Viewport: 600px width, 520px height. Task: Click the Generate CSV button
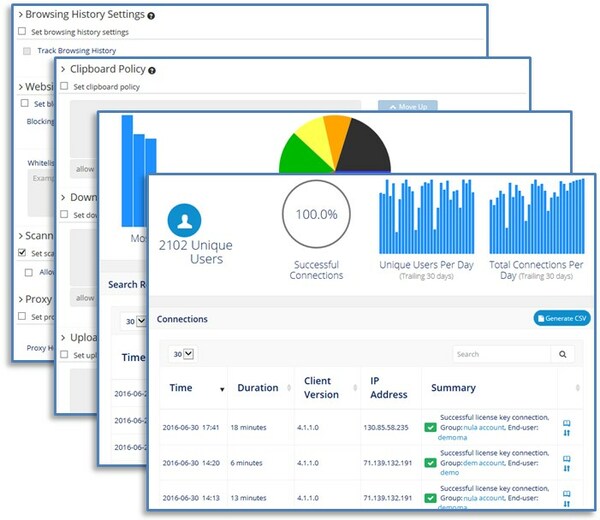click(562, 318)
